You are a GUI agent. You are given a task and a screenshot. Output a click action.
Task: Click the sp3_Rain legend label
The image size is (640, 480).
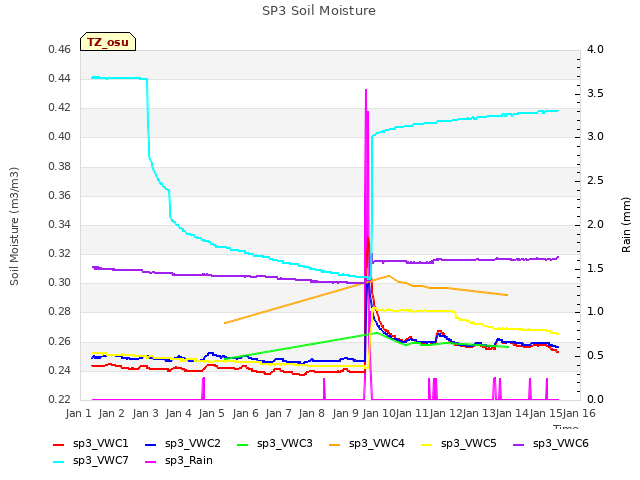click(x=189, y=460)
